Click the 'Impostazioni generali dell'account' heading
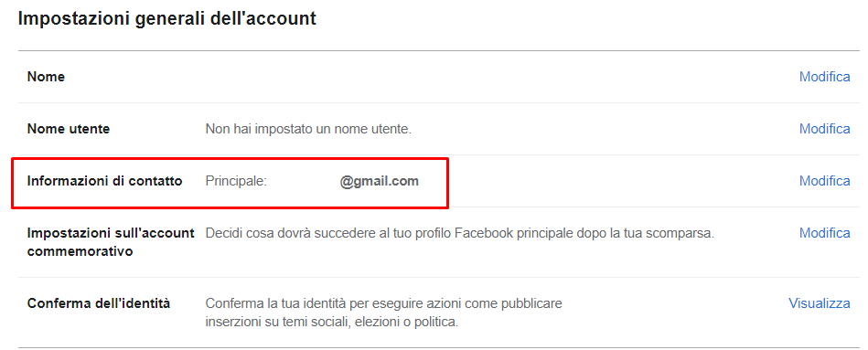Image resolution: width=868 pixels, height=350 pixels. (x=167, y=19)
